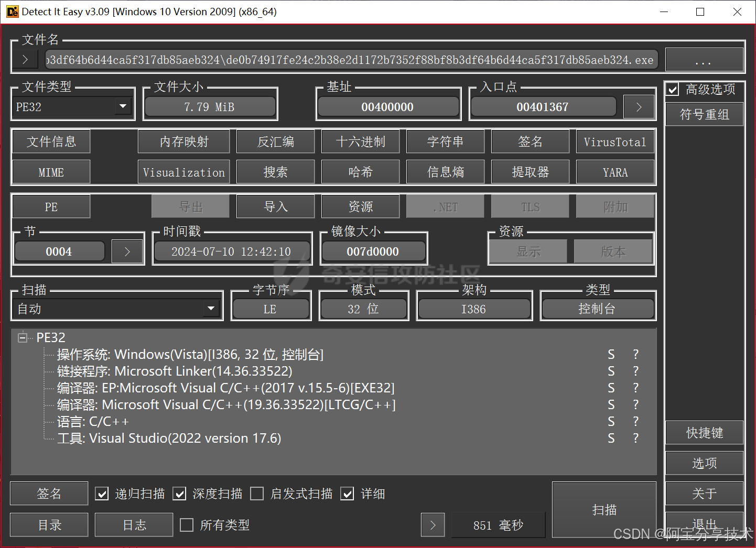Screen dimensions: 756x548
Task: Enable the 所有类型 checkbox
Action: [x=187, y=525]
